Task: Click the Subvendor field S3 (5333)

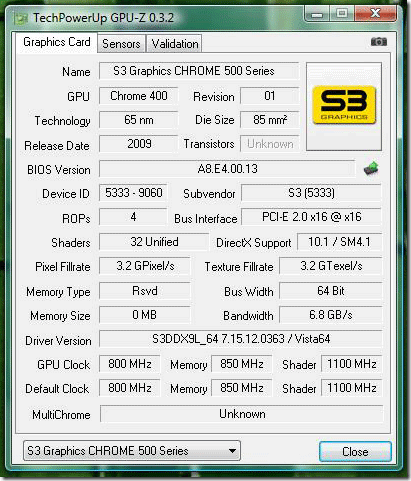Action: click(x=311, y=193)
